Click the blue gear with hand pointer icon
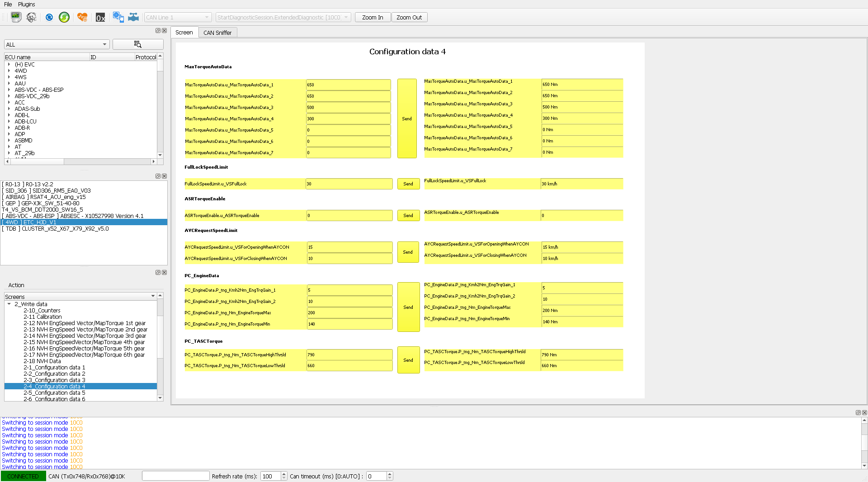 pyautogui.click(x=118, y=17)
